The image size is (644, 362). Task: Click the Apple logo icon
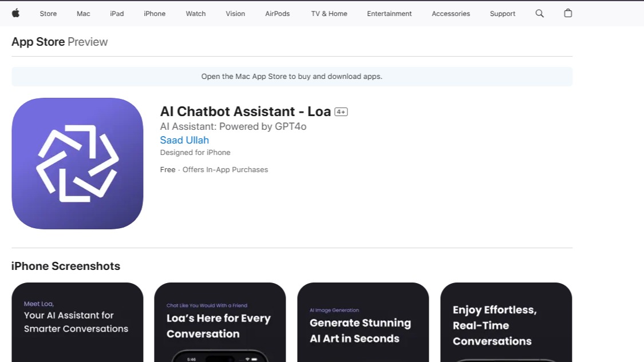pos(15,14)
